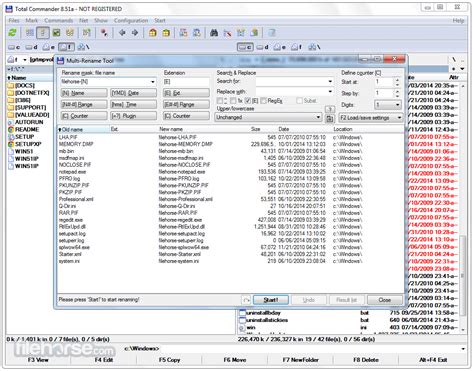Adjust the Step by counter spinner

[x=397, y=93]
